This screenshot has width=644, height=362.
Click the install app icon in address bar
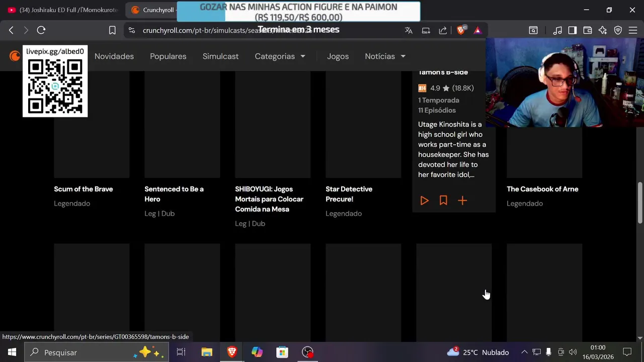(x=426, y=30)
